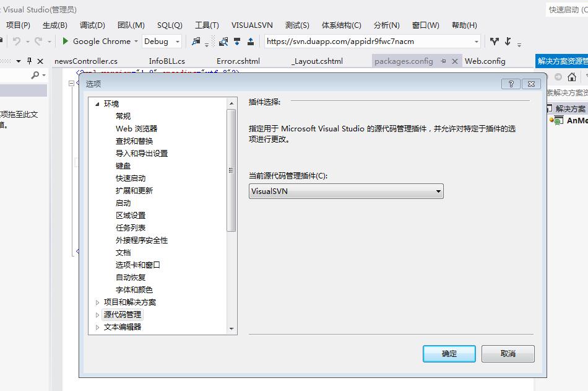The image size is (588, 391).
Task: Select 常规 in the options tree
Action: 123,116
